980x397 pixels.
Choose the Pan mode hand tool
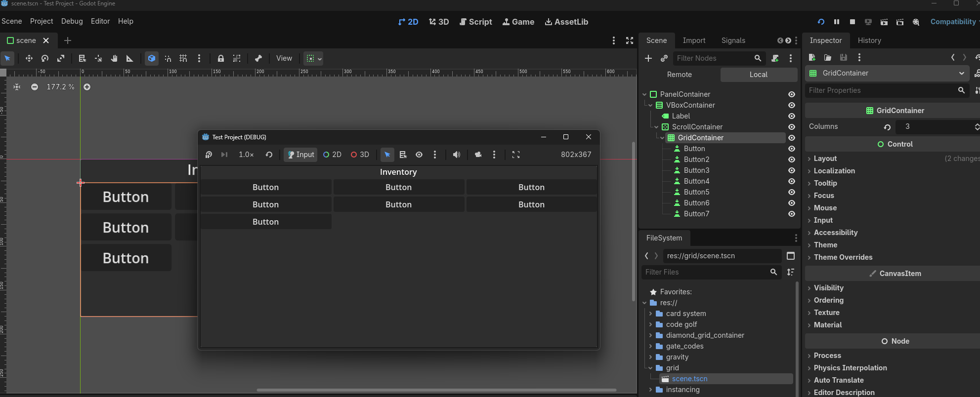point(114,58)
